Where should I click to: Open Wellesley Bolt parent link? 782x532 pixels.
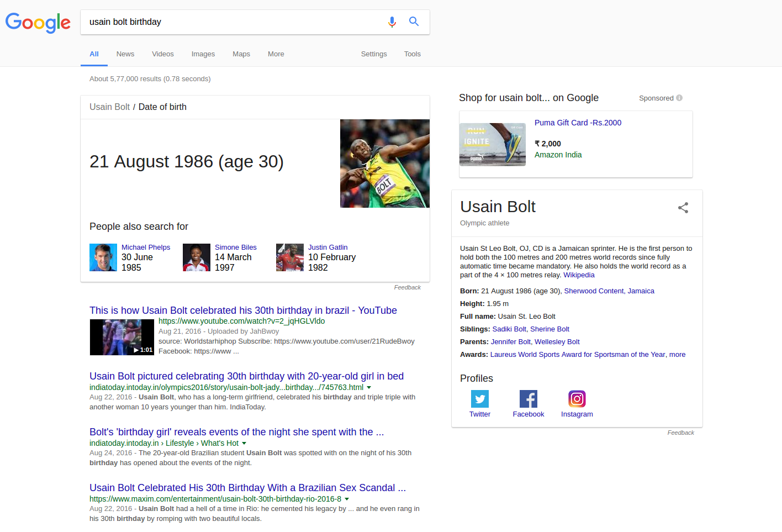[x=557, y=342]
